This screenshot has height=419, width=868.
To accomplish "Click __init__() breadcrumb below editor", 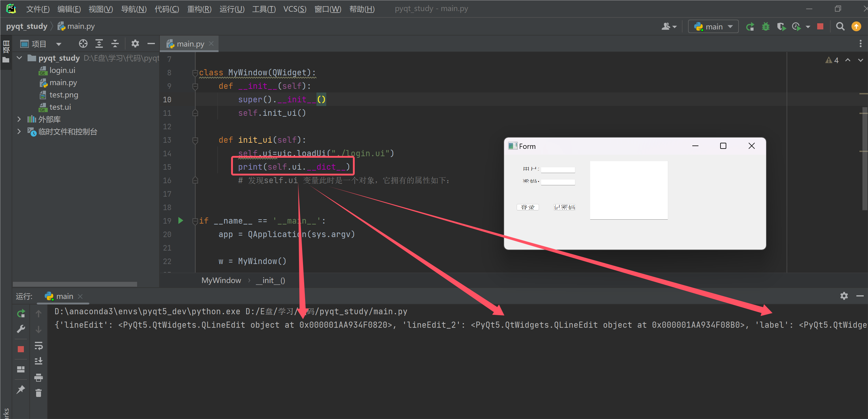I will 270,281.
